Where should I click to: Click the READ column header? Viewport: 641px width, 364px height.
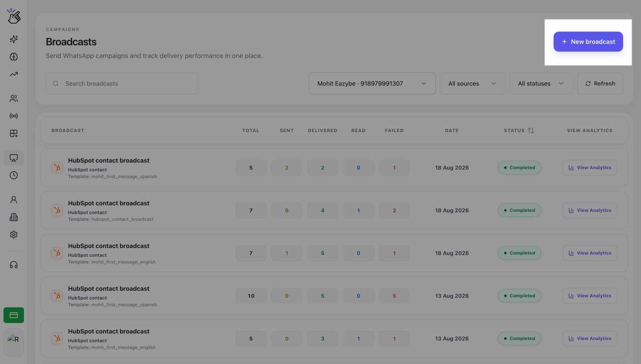(358, 130)
